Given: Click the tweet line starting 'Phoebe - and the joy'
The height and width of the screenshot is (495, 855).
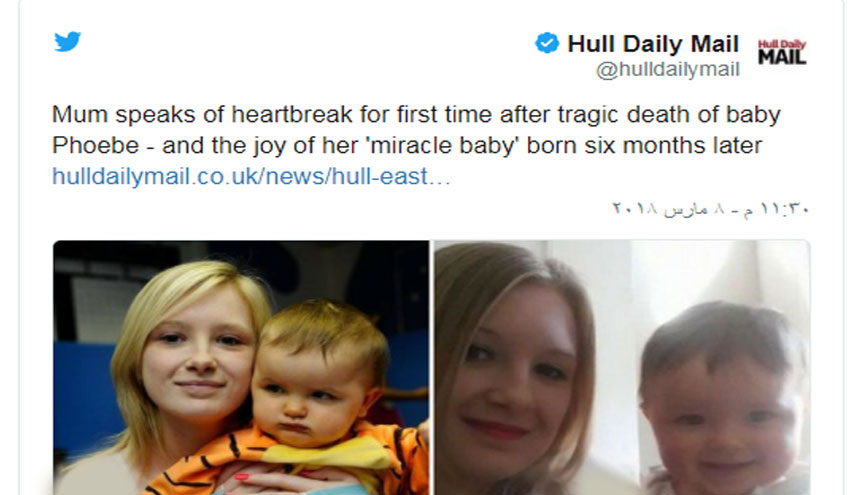Looking at the screenshot, I should tap(407, 146).
